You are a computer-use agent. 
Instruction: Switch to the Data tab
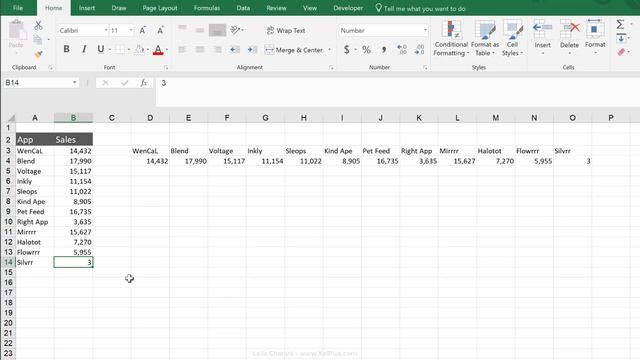243,8
